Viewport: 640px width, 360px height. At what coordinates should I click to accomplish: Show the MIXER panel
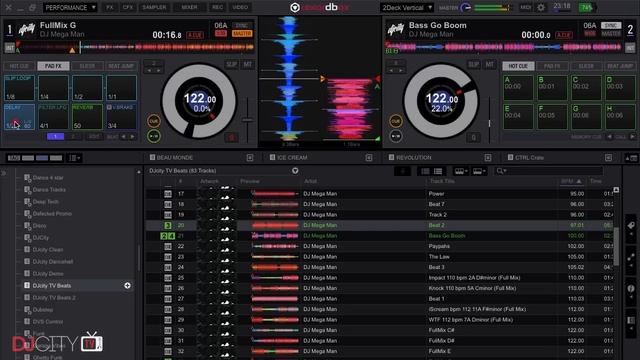pyautogui.click(x=189, y=7)
